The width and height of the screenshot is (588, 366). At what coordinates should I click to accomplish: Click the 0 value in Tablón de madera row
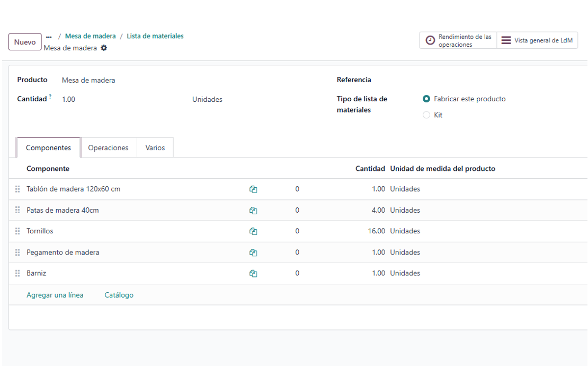[297, 189]
